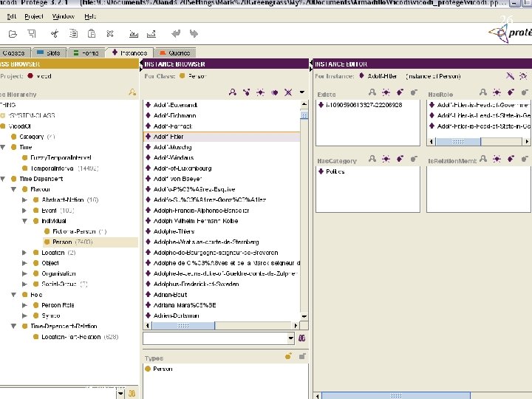The image size is (532, 399).
Task: Collapse the Individual class node
Action: (x=24, y=221)
